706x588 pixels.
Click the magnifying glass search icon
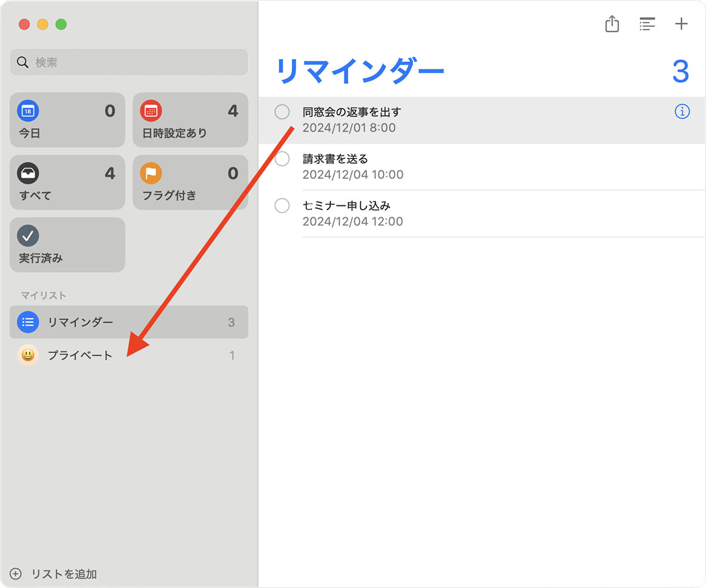23,62
